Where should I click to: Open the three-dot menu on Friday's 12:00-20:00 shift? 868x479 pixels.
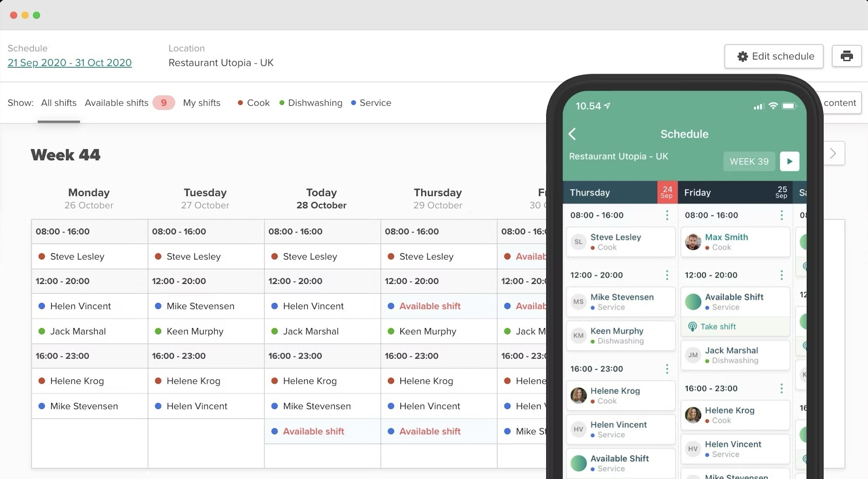pos(782,275)
